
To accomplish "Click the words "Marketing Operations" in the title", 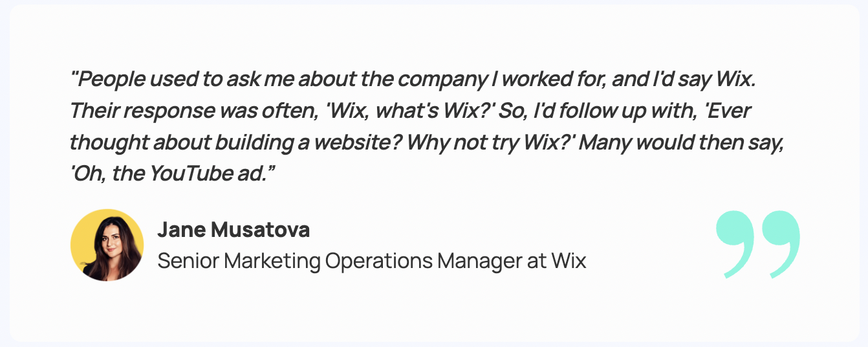I will (327, 262).
